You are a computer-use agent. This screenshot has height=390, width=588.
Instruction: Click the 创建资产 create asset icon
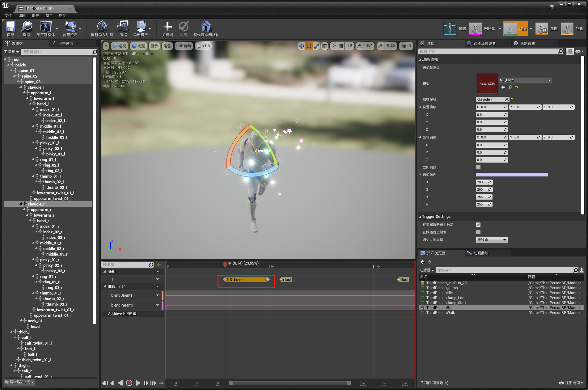point(70,29)
